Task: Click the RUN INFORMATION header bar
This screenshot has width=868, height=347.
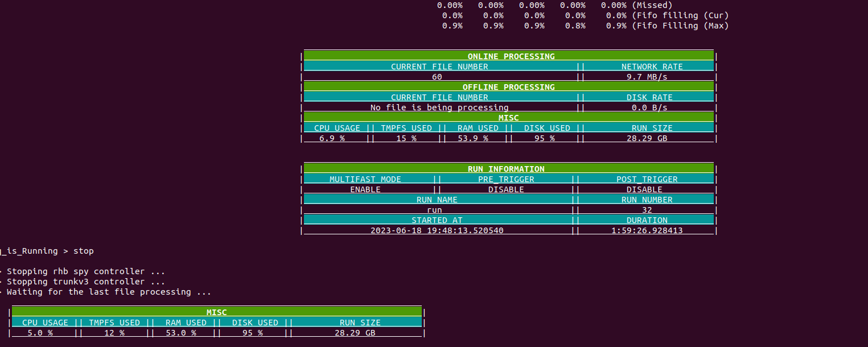Action: 506,169
